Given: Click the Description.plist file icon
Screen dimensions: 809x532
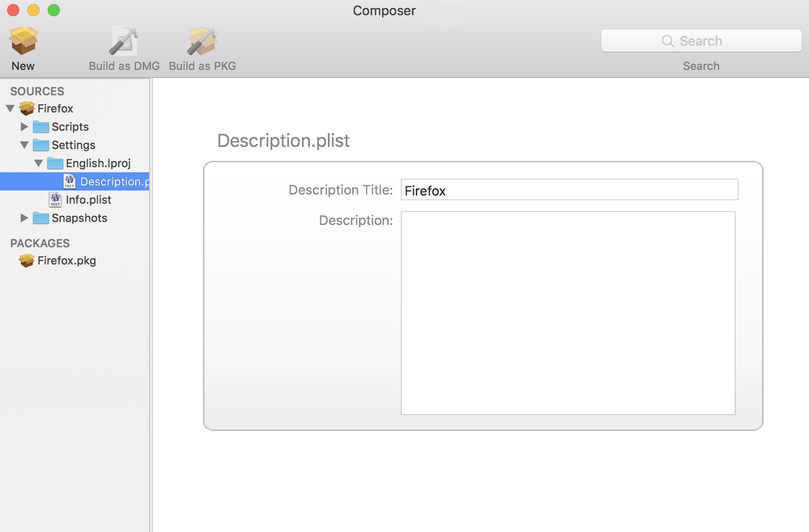Looking at the screenshot, I should click(69, 181).
